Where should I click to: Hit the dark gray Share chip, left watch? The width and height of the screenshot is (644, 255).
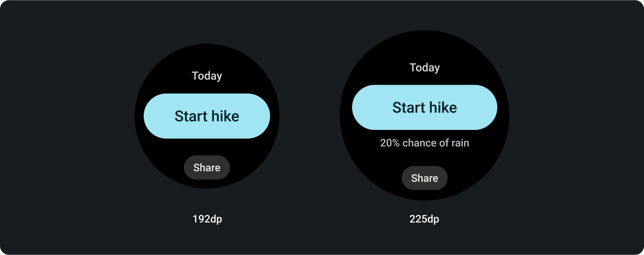pyautogui.click(x=207, y=167)
